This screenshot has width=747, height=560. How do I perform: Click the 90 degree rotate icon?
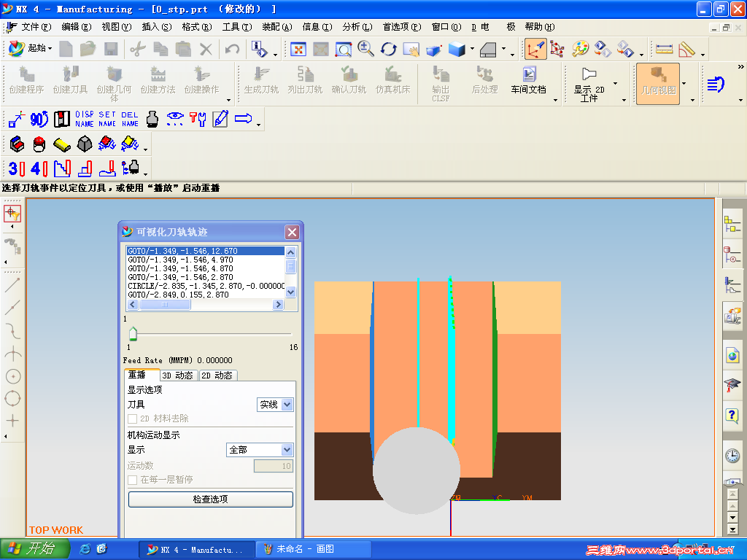(39, 119)
